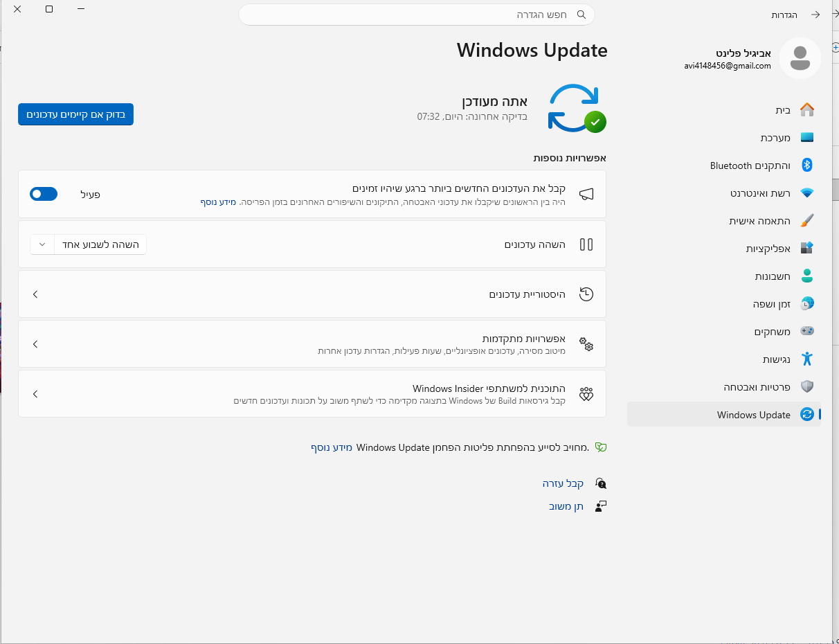The image size is (839, 644).
Task: Expand Windows Insider program chevron
Action: point(35,394)
